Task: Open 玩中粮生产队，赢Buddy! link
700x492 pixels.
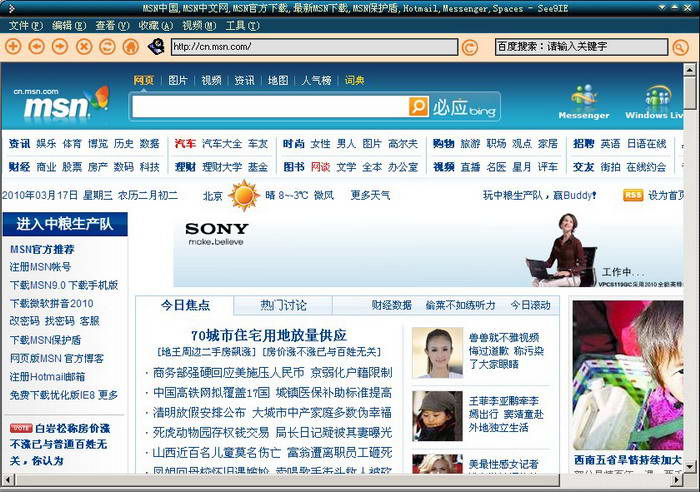Action: coord(539,195)
